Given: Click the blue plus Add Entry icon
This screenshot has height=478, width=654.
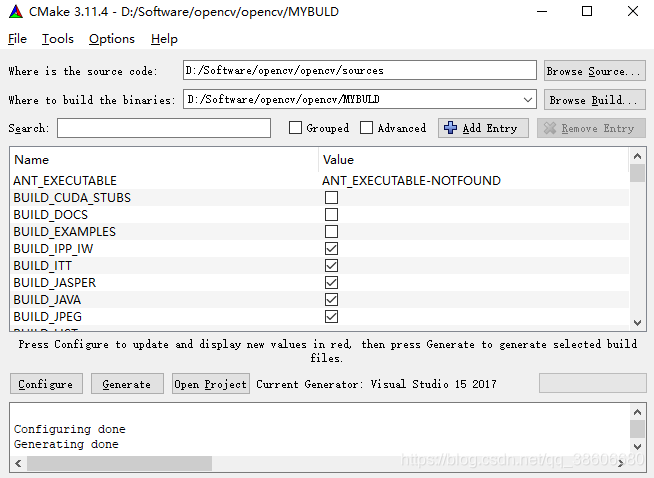Looking at the screenshot, I should (x=450, y=128).
